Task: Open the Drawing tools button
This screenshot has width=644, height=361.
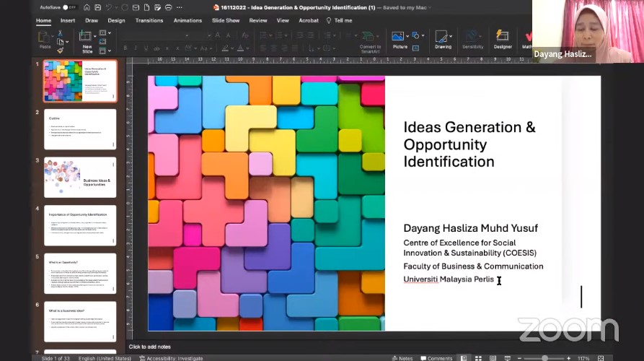Action: tap(444, 40)
